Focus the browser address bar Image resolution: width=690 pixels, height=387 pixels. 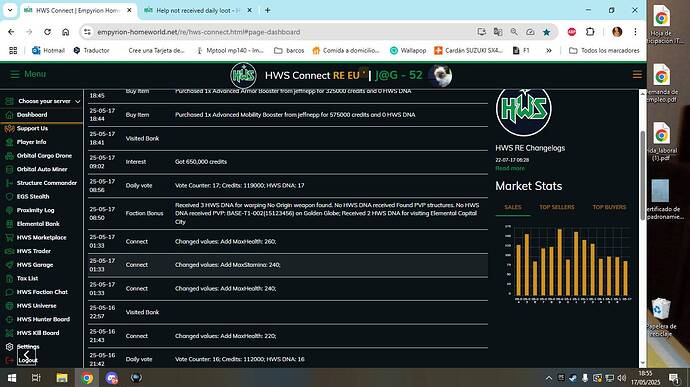pyautogui.click(x=282, y=32)
